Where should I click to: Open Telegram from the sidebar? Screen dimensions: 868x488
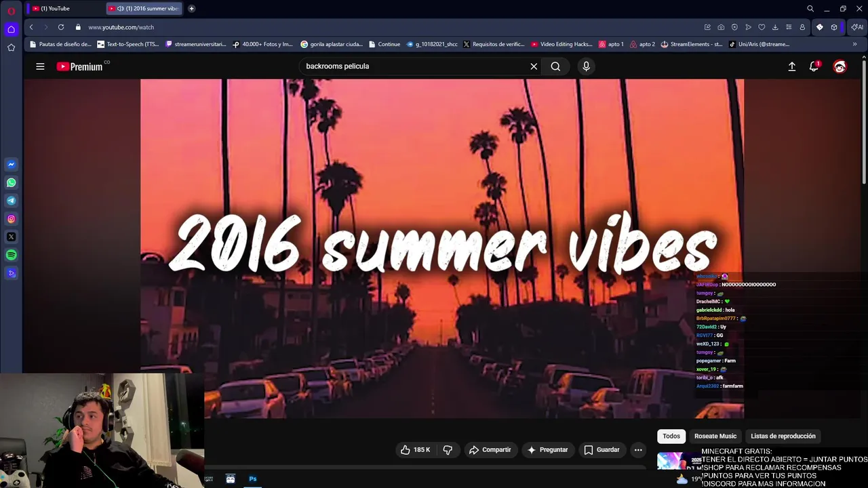point(11,201)
